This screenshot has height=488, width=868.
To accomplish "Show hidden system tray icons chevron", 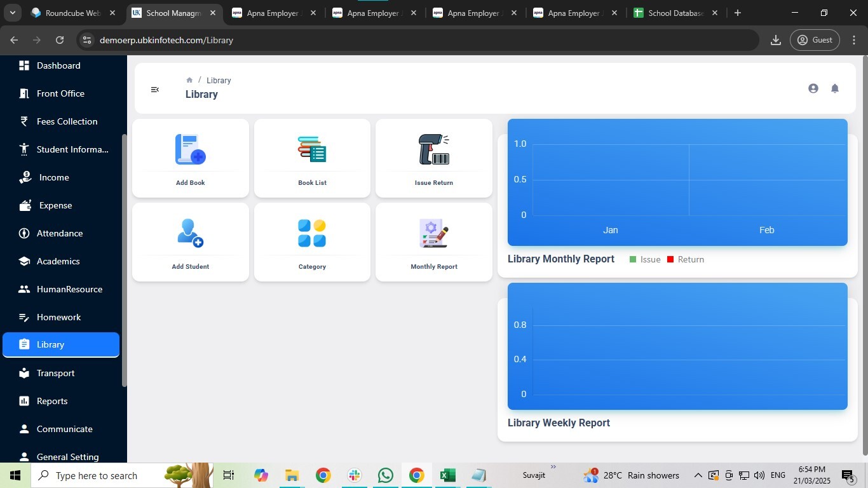I will [698, 475].
